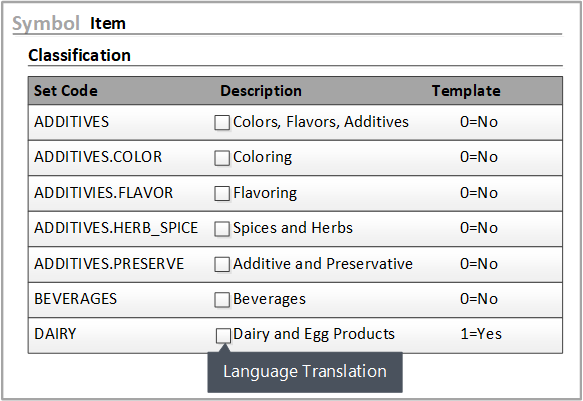The height and width of the screenshot is (401, 583).
Task: Click the Spices and Herbs checkbox
Action: [222, 229]
